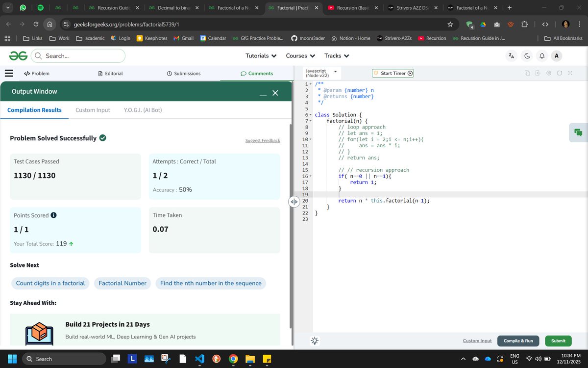Click the Suggest Feedback link
The width and height of the screenshot is (588, 368).
tap(263, 140)
